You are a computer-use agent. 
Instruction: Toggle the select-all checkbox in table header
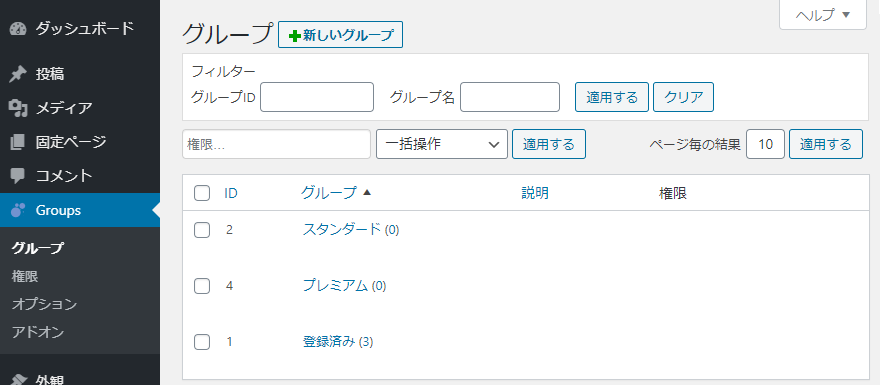[x=202, y=193]
